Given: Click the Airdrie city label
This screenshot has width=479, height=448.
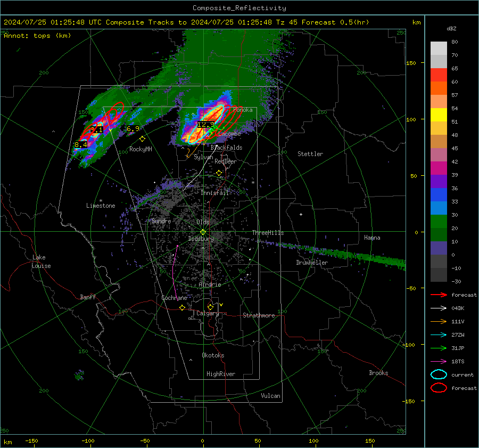Looking at the screenshot, I should tap(210, 284).
